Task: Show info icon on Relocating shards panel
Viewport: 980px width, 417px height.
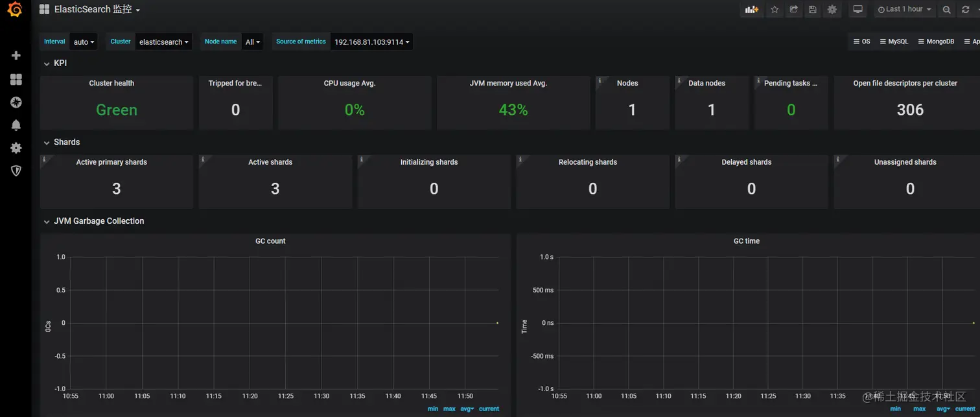Action: (x=520, y=159)
